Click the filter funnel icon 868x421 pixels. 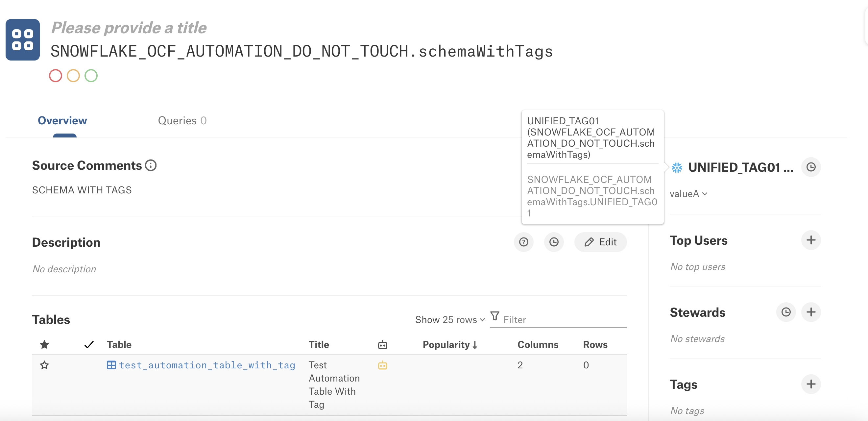(x=494, y=316)
